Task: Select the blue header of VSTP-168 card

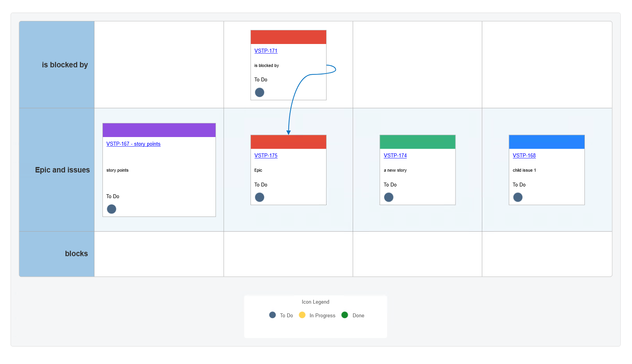Action: click(546, 142)
